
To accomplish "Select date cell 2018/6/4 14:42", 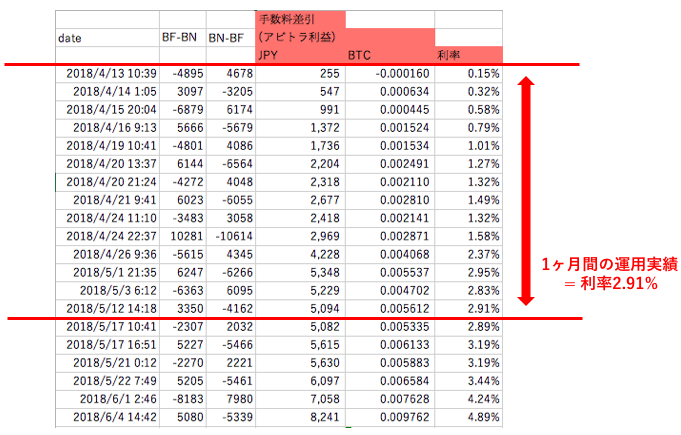I will (x=107, y=417).
